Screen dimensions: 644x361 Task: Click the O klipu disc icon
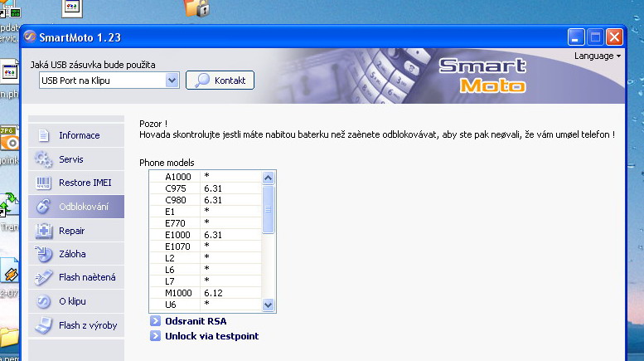click(x=43, y=301)
